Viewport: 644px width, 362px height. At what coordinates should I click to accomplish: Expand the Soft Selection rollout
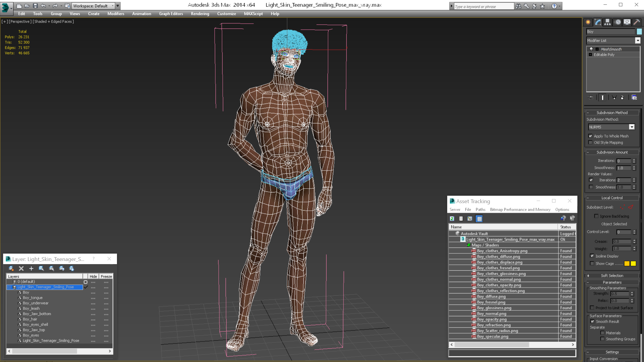tap(612, 276)
